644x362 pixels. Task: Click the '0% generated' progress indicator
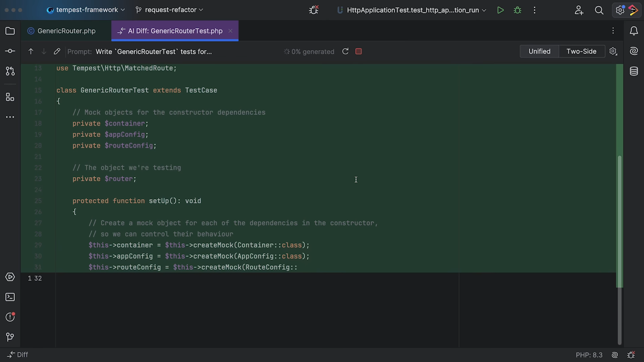pos(309,51)
